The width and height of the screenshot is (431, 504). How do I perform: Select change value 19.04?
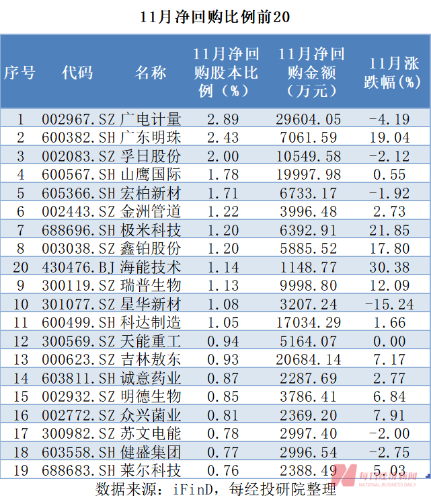click(389, 137)
